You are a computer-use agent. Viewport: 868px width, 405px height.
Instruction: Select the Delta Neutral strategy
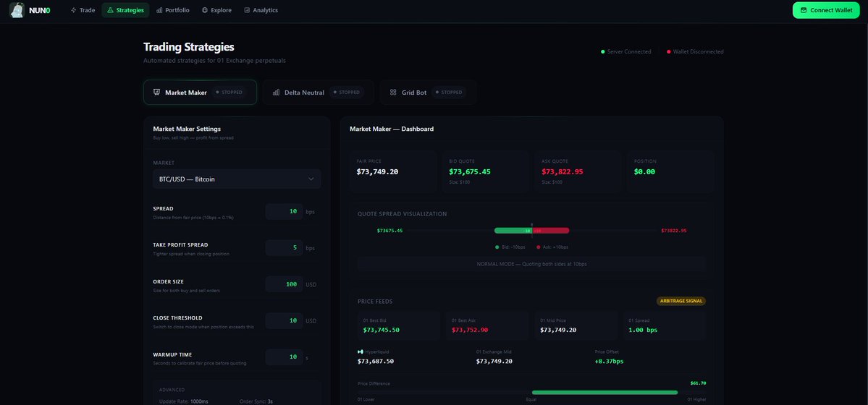point(319,93)
